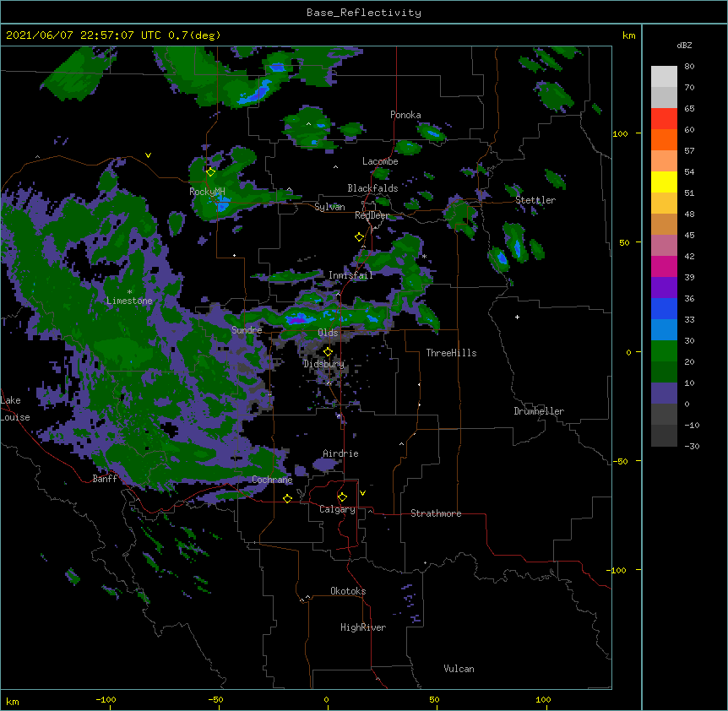Select the 54 dBZ yellow color swatch
728x711 pixels.
pos(664,182)
